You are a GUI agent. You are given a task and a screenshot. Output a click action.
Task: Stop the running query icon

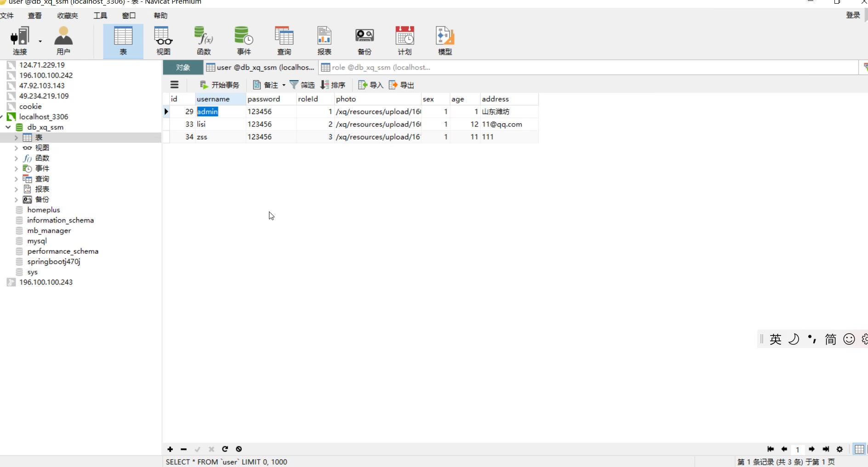(x=239, y=449)
